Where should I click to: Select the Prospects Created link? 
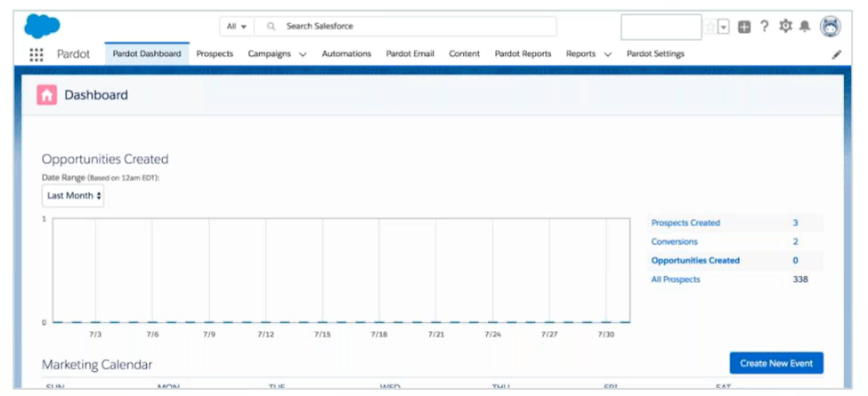click(x=685, y=223)
